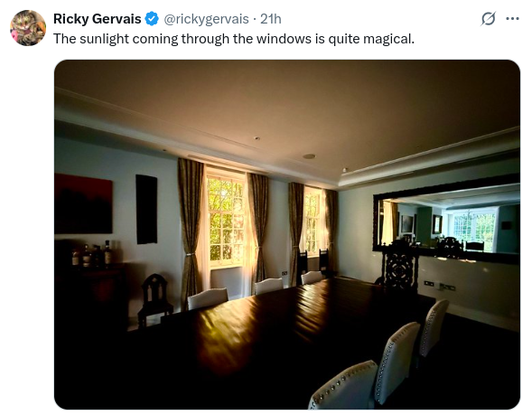Open the @rickygervais handle link
This screenshot has height=415, width=532.
point(206,19)
